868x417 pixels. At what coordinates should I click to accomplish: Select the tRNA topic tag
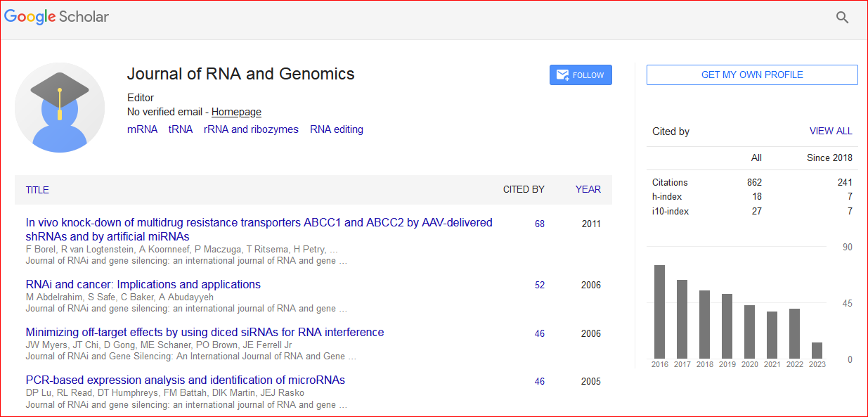tap(181, 129)
